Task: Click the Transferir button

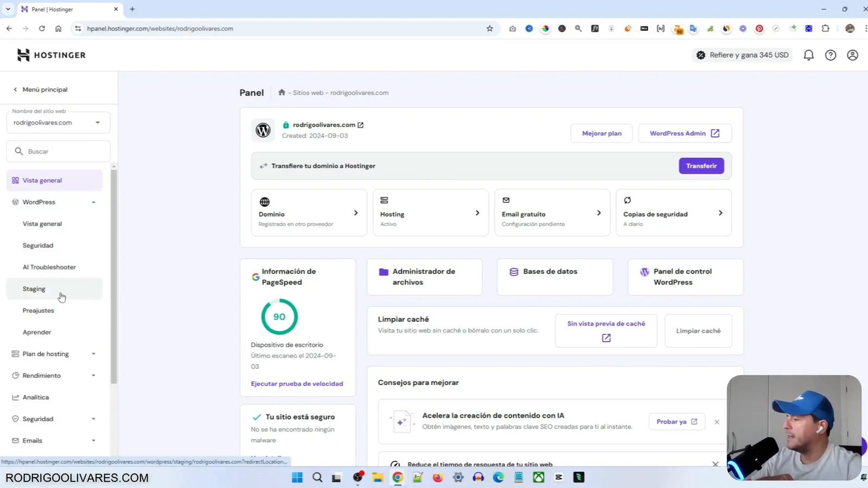Action: (701, 165)
